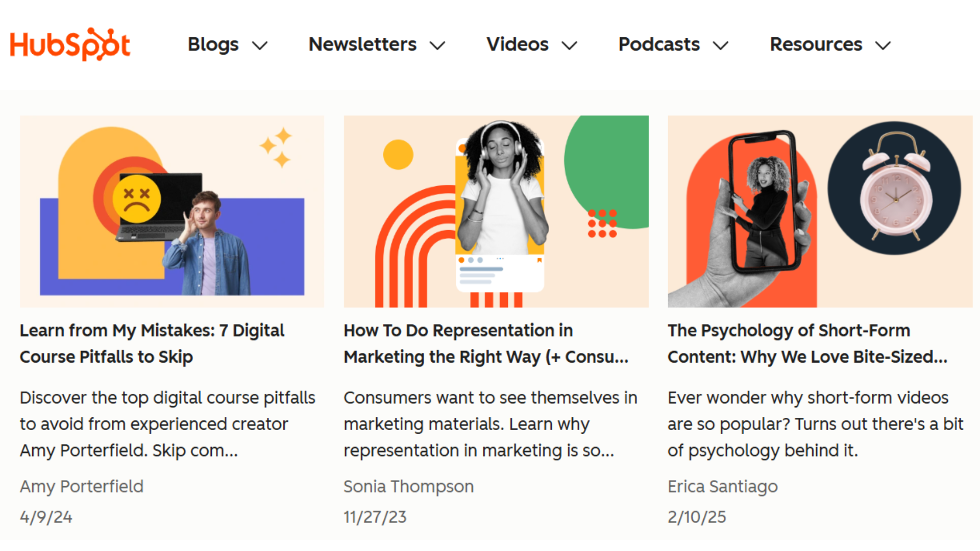Open the Newsletters menu

point(362,44)
